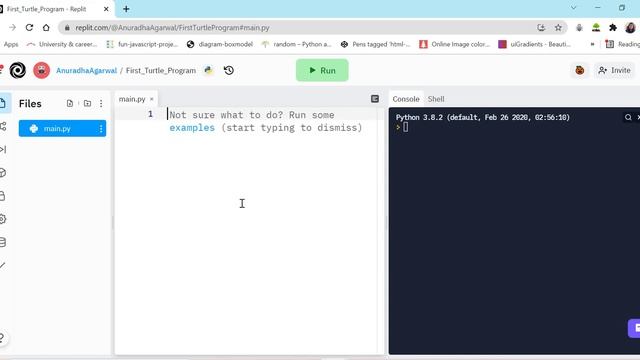Close the main.py editor tab
The width and height of the screenshot is (640, 360).
click(151, 99)
